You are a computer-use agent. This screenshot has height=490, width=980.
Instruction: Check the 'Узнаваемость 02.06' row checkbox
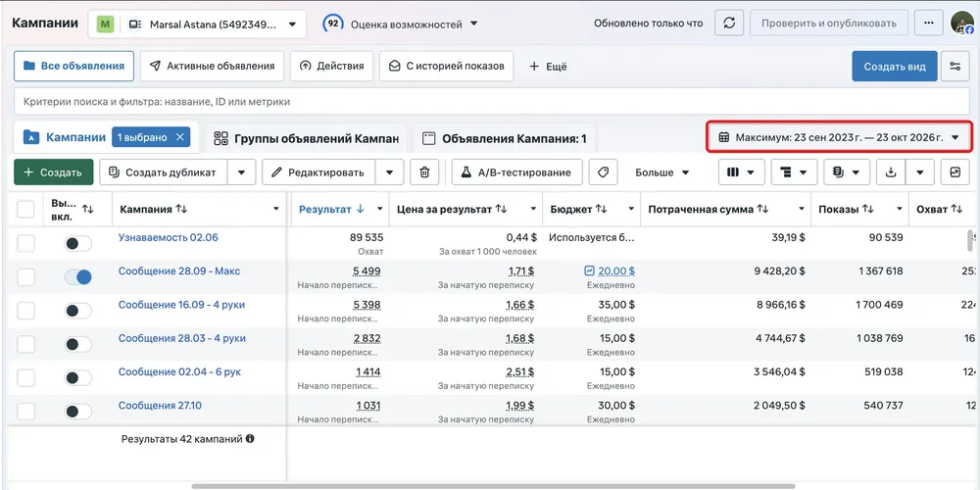coord(25,244)
